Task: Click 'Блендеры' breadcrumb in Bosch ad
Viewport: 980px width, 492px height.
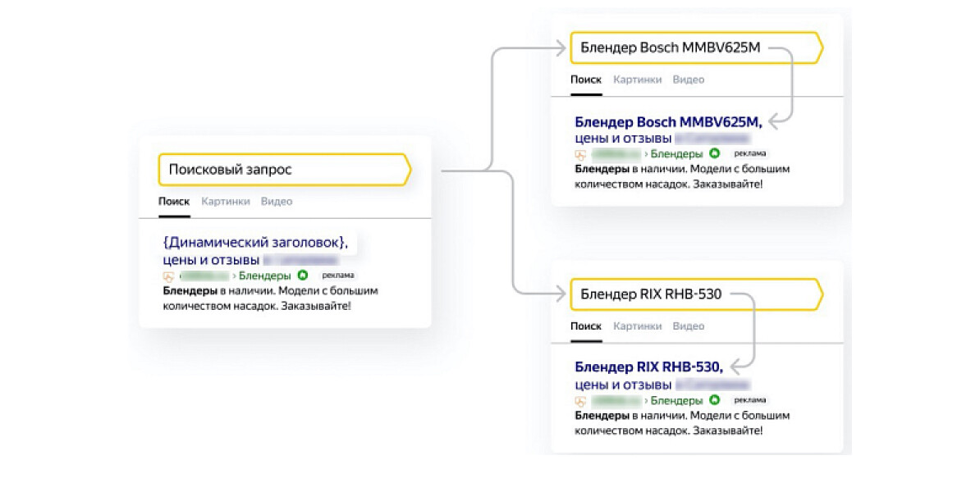Action: 677,153
